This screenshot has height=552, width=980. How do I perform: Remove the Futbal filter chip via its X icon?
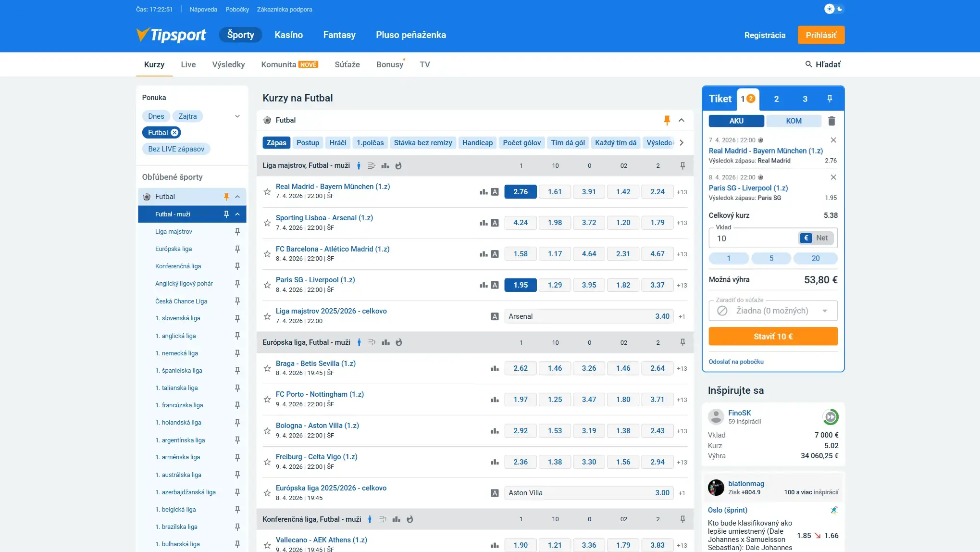point(174,132)
